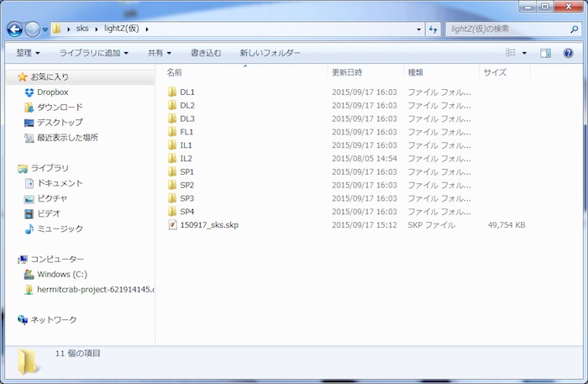Click the Refresh button beside address bar
Screen dimensions: 588x384
tap(433, 29)
